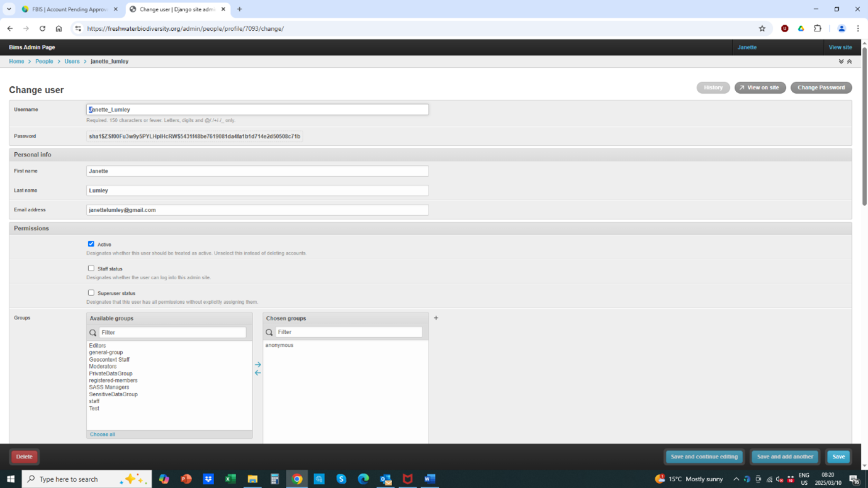Open Word from the taskbar
The height and width of the screenshot is (488, 868).
(430, 479)
